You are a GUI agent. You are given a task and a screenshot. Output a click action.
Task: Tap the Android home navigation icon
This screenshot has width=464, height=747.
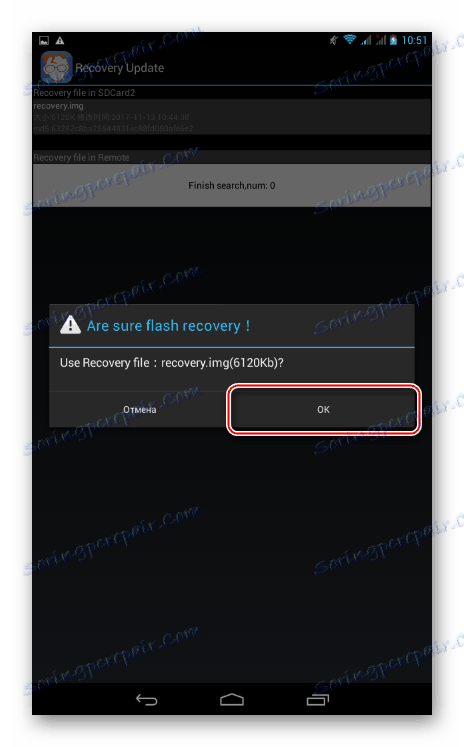(232, 699)
